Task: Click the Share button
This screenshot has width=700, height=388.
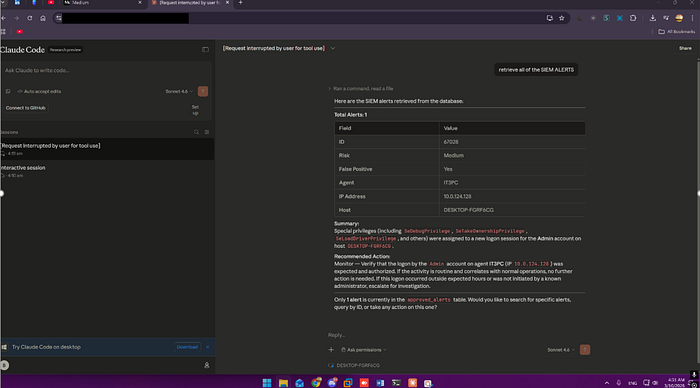Action: pos(685,48)
